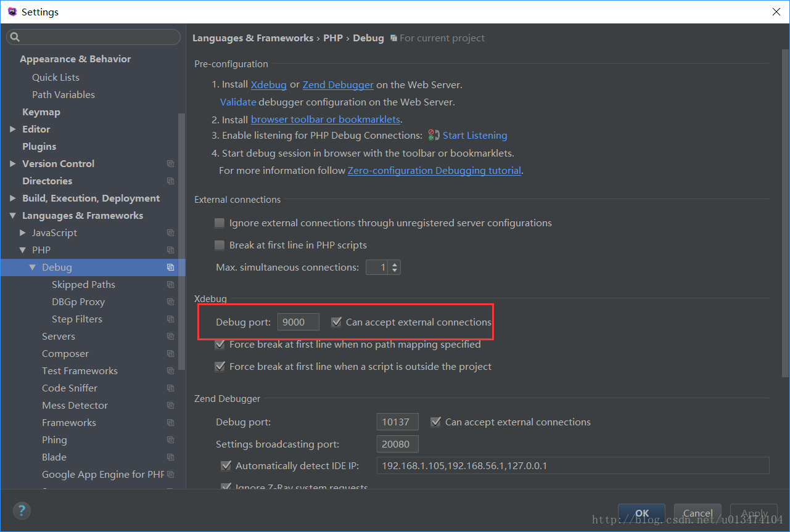Expand the JavaScript tree node
790x532 pixels.
(23, 233)
